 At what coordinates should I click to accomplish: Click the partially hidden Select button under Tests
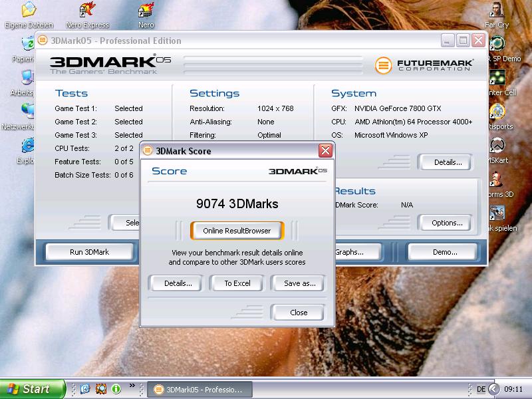pos(126,223)
